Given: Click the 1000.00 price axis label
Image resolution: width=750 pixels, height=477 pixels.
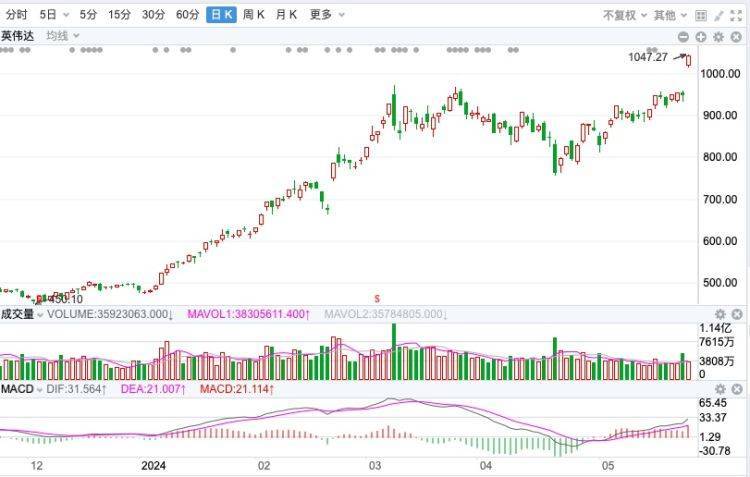Looking at the screenshot, I should [720, 74].
